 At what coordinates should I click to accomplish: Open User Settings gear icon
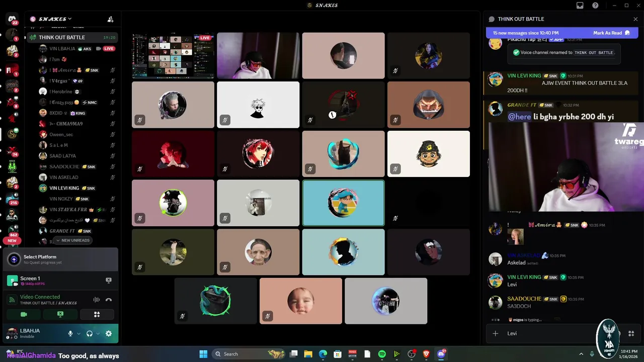pyautogui.click(x=108, y=333)
